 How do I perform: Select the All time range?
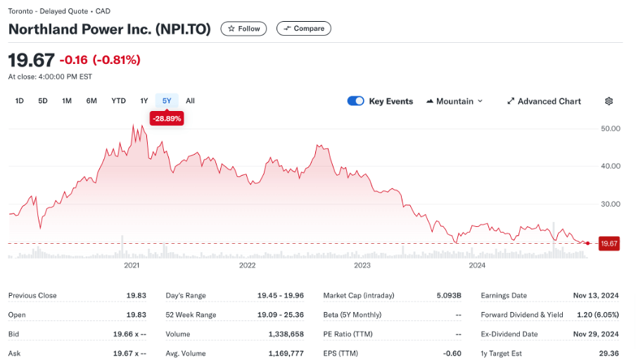point(190,101)
